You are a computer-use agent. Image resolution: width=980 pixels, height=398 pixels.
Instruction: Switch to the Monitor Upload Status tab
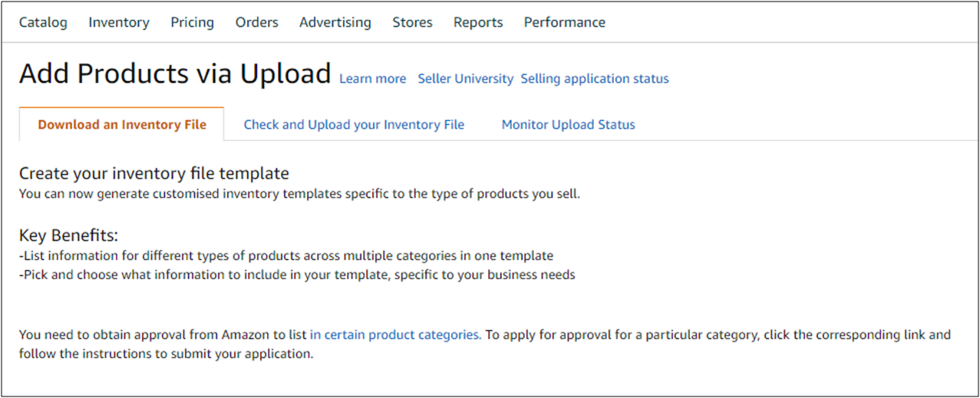tap(568, 124)
